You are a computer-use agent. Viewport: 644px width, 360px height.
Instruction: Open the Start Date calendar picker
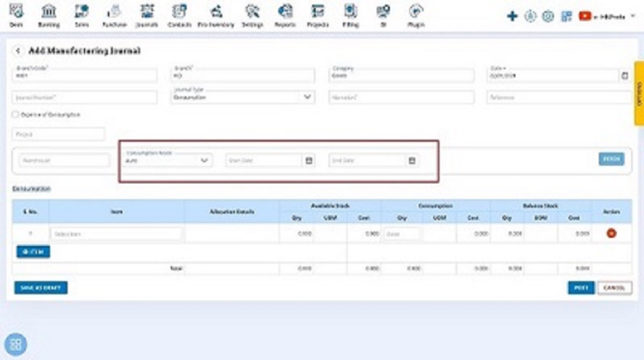[x=309, y=160]
